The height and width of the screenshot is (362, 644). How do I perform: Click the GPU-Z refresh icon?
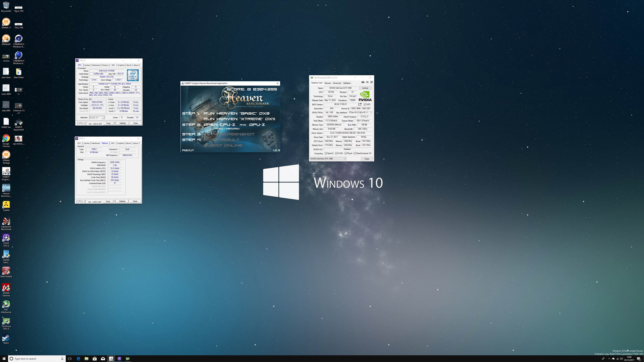[367, 82]
